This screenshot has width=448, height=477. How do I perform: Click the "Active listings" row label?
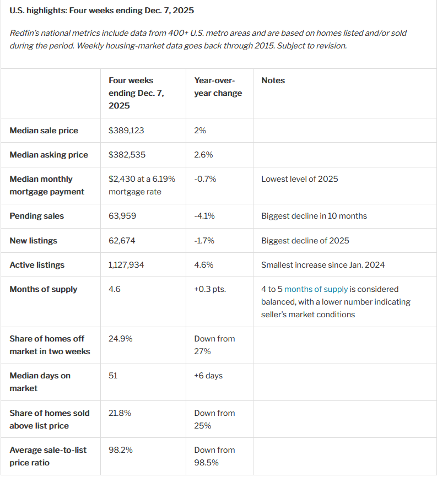click(37, 265)
